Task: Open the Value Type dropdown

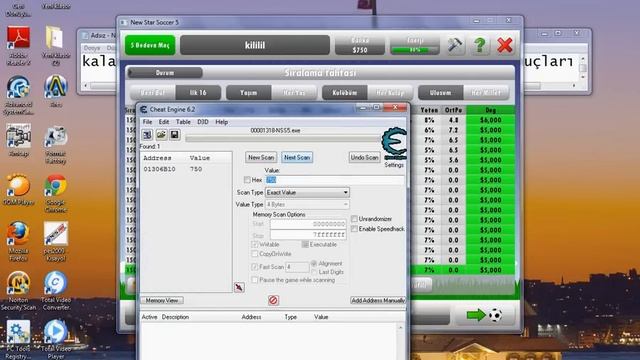Action: (307, 204)
